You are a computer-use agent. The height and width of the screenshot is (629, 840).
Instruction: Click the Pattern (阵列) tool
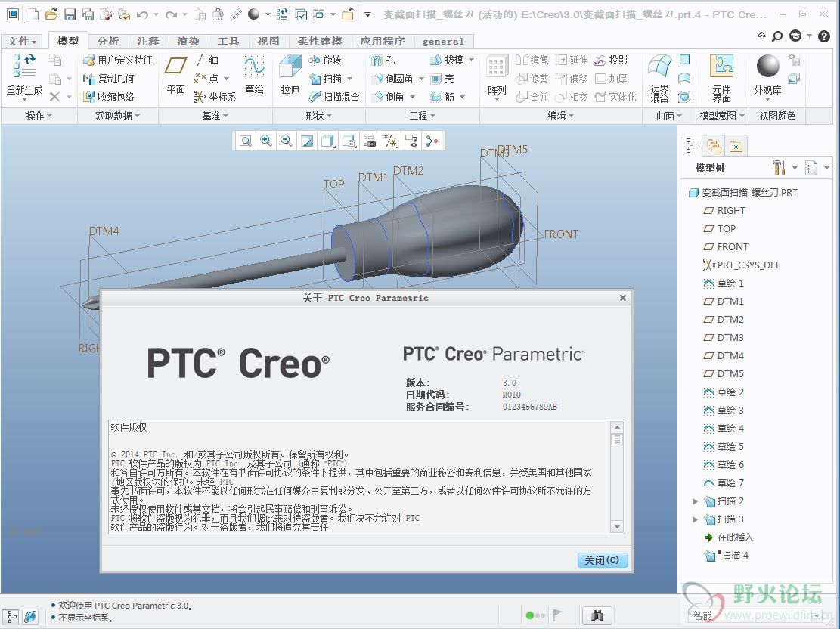tap(497, 76)
